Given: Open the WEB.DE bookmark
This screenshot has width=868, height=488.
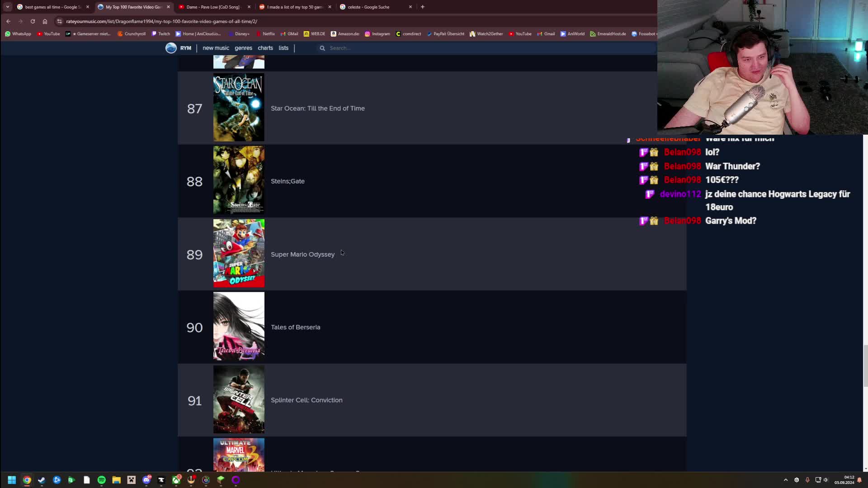Looking at the screenshot, I should click(x=315, y=34).
